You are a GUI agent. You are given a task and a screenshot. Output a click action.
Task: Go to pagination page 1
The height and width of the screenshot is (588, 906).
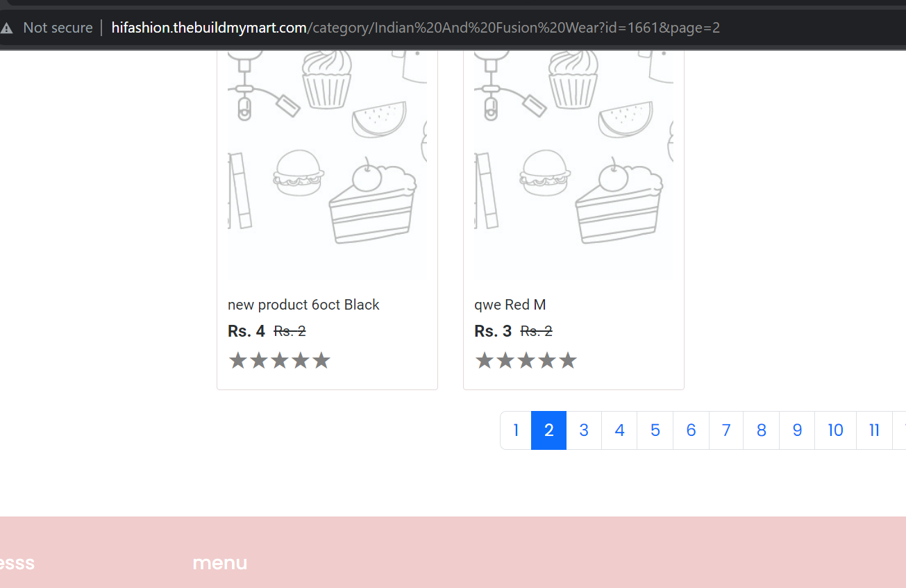pyautogui.click(x=516, y=430)
